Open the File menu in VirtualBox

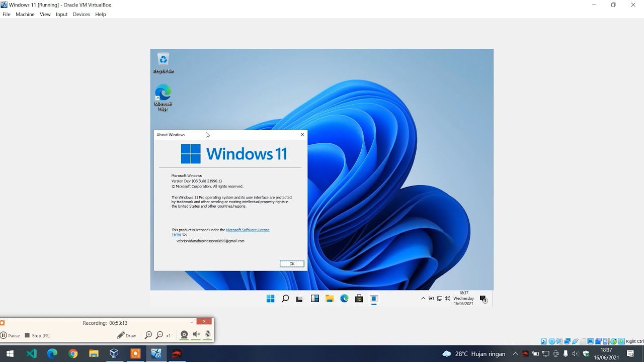(7, 15)
